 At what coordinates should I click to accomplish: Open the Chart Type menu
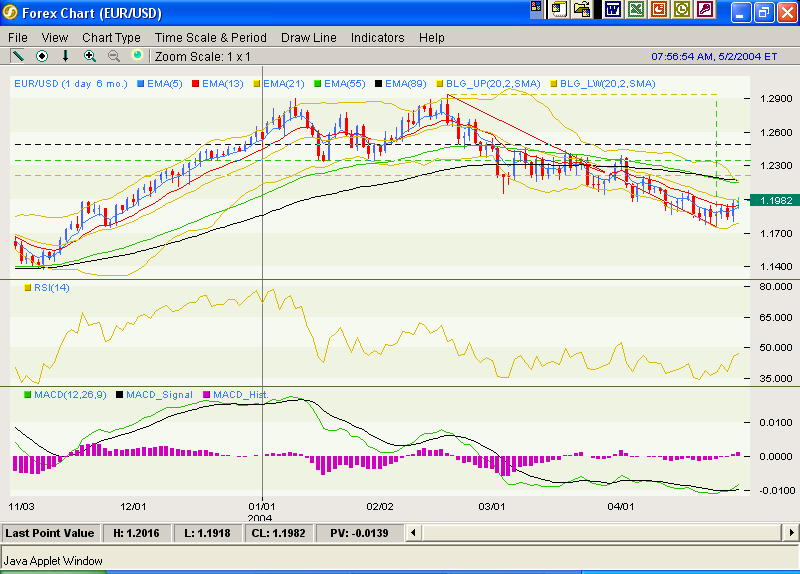[x=111, y=37]
